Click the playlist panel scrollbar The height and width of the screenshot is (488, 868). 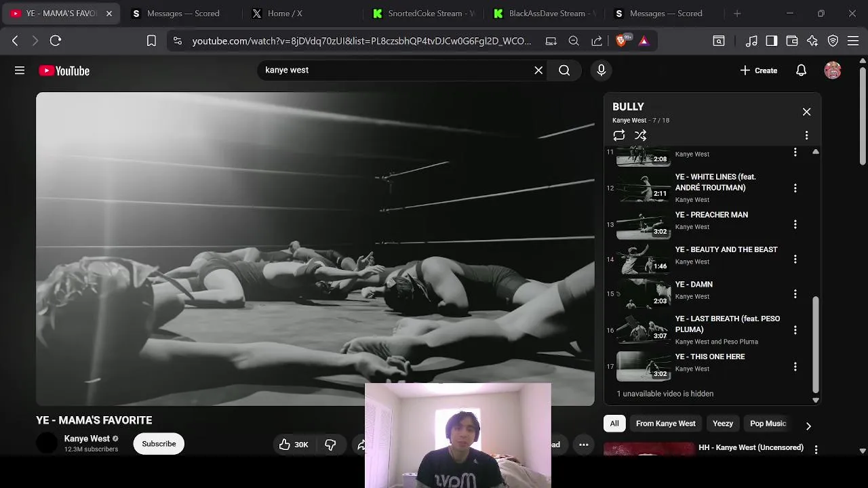[816, 344]
